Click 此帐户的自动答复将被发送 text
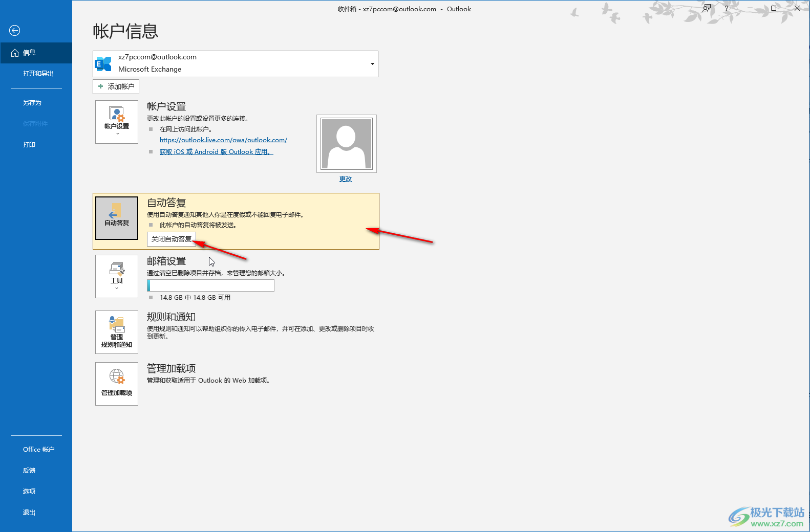The image size is (810, 532). (198, 225)
